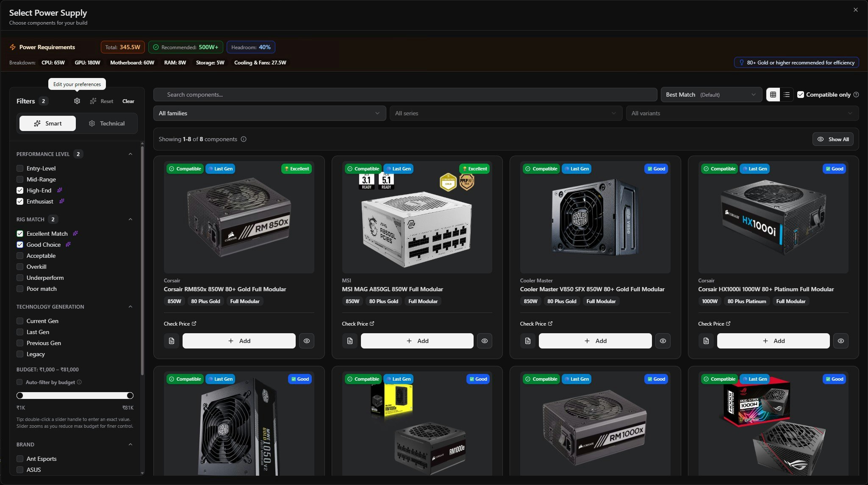The width and height of the screenshot is (868, 485).
Task: Open spec sheet icon for MSI MAG A850GL
Action: tap(350, 341)
